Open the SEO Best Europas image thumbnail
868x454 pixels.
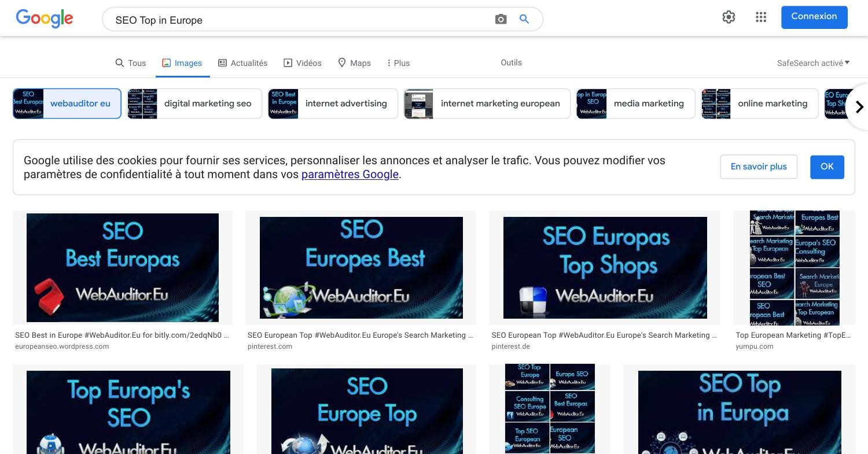pyautogui.click(x=122, y=267)
